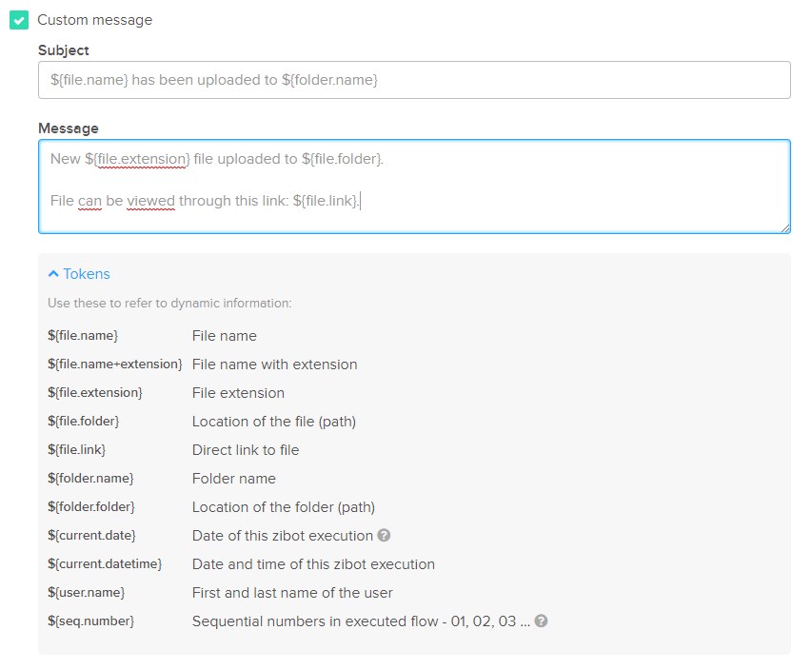The height and width of the screenshot is (670, 812).
Task: Click into the Subject input field
Action: (x=414, y=80)
